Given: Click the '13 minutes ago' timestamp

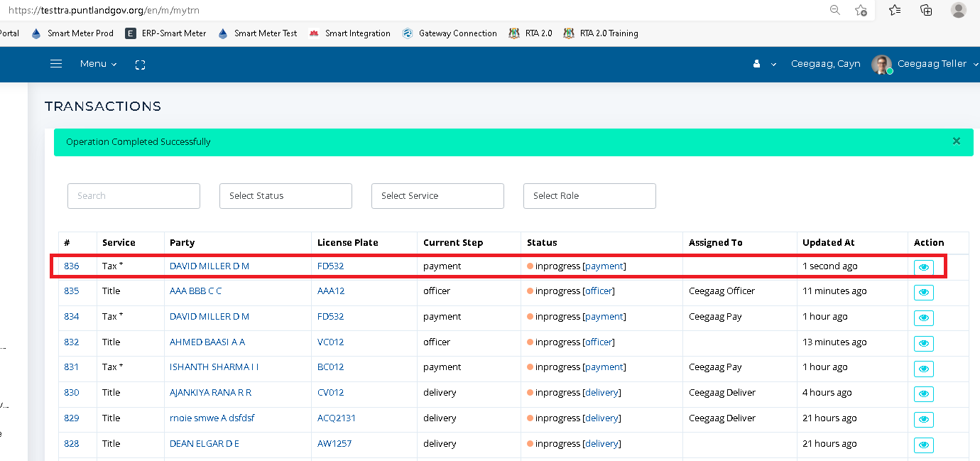Looking at the screenshot, I should click(835, 342).
